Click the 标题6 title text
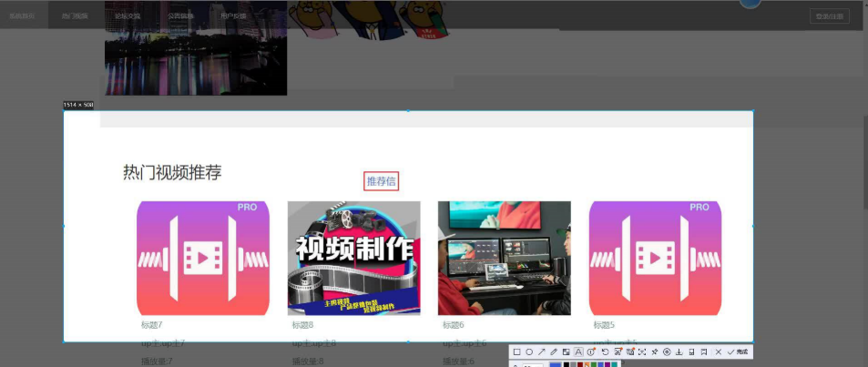 click(454, 325)
